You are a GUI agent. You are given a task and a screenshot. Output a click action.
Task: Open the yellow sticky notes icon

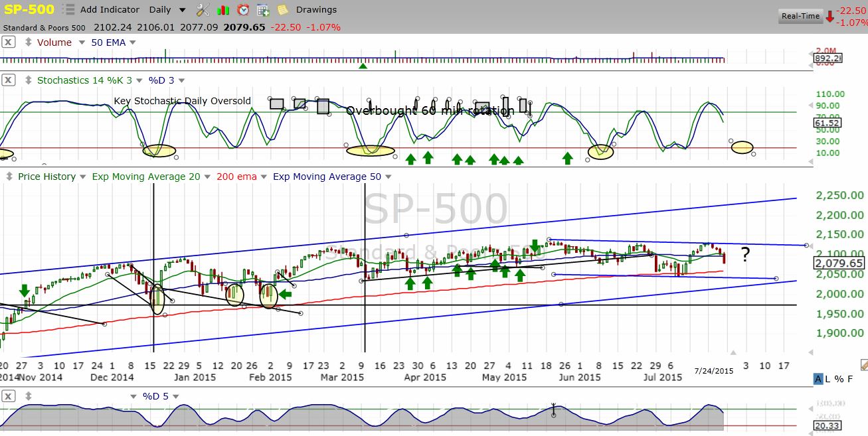pyautogui.click(x=283, y=10)
